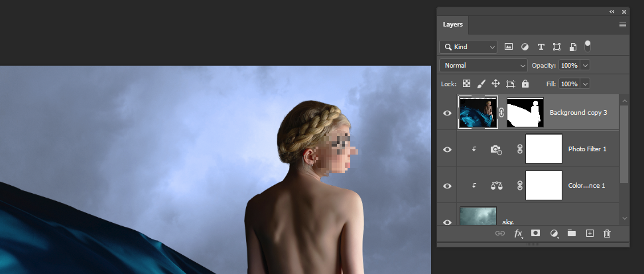Filter for type layers icon

click(541, 47)
